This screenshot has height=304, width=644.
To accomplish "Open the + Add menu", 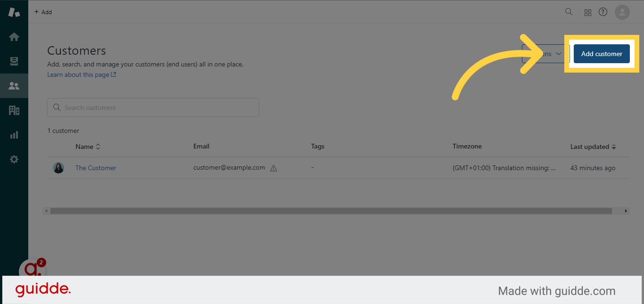I will 43,12.
